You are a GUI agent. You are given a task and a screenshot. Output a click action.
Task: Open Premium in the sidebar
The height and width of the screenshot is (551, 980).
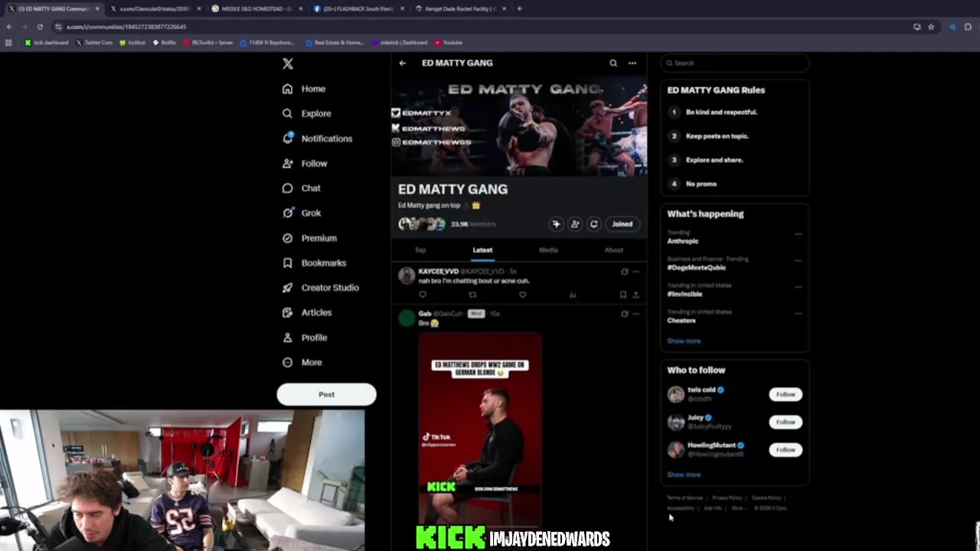(309, 238)
